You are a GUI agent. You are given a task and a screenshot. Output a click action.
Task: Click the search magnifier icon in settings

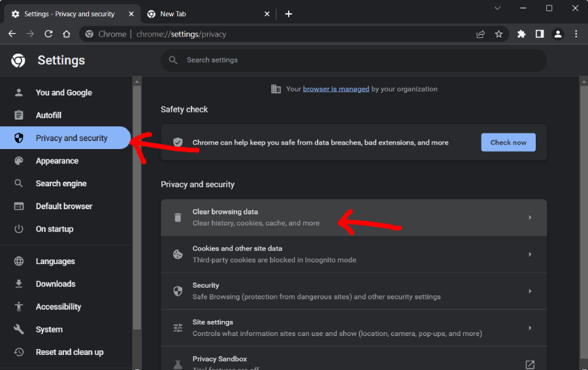click(173, 60)
